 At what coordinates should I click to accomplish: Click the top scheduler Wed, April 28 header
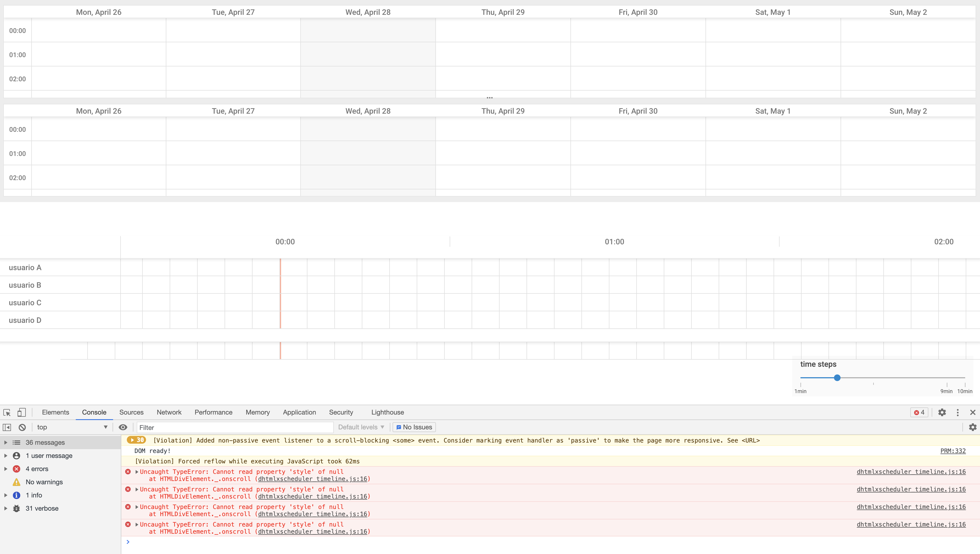point(368,12)
